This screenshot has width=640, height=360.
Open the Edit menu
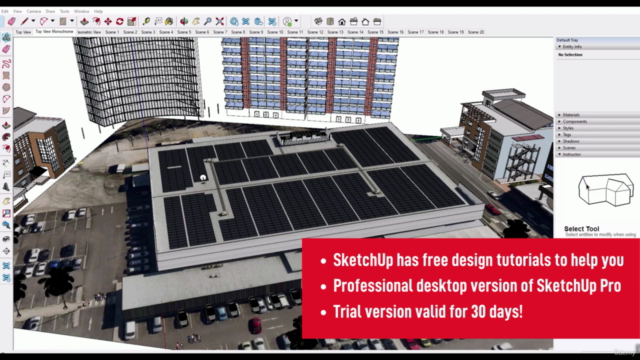(x=4, y=11)
